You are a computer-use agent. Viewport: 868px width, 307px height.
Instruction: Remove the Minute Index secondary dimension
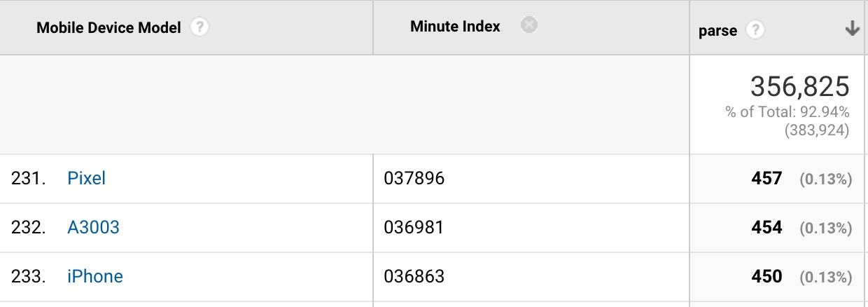529,26
